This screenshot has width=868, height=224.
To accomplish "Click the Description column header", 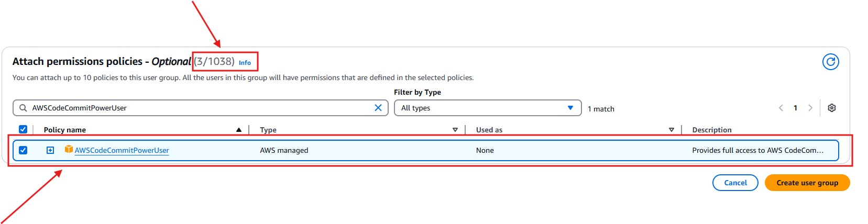I will click(711, 130).
